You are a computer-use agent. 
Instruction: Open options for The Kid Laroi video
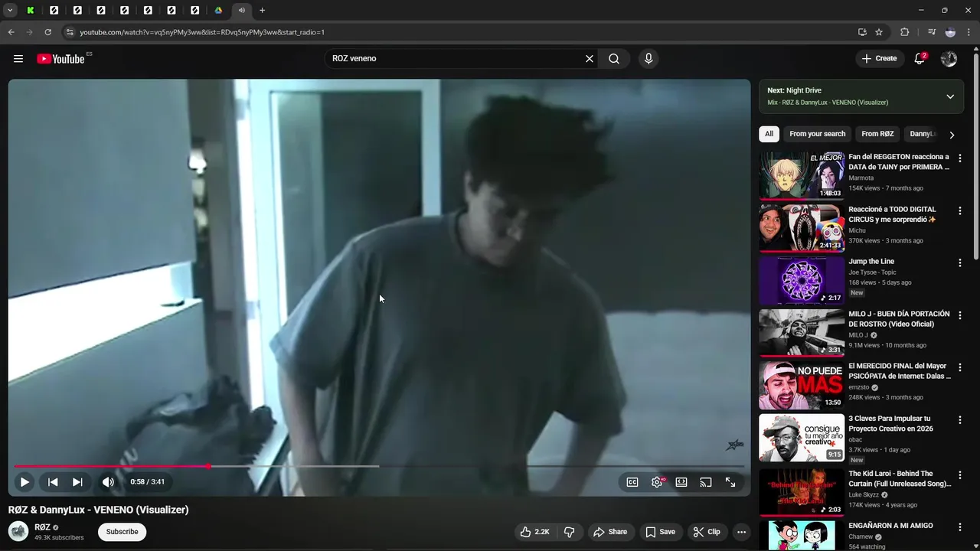[x=960, y=474]
